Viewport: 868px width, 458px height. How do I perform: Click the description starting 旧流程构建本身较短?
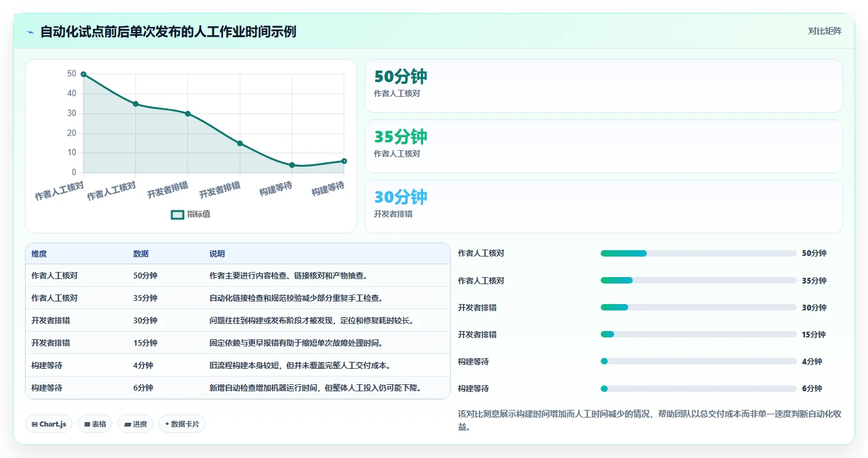300,366
